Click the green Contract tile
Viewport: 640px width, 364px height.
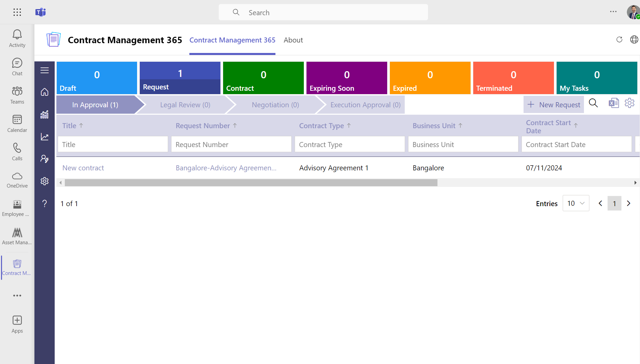[x=263, y=78]
